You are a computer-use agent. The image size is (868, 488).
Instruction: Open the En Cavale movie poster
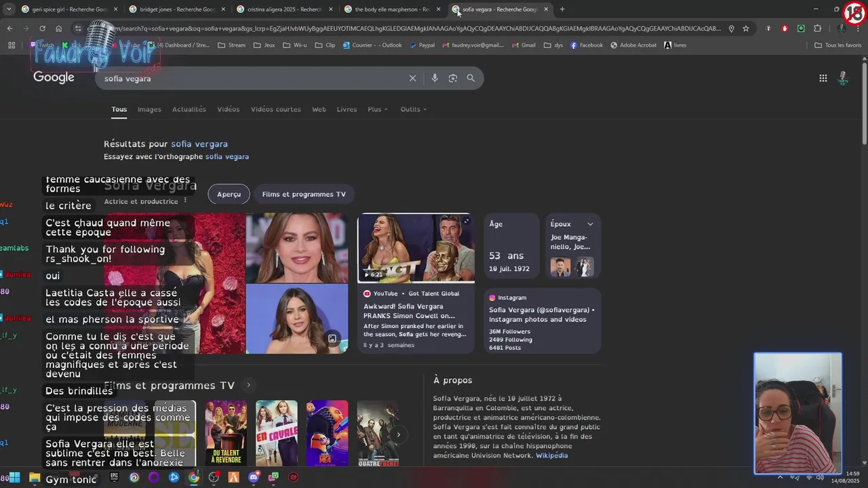(x=276, y=433)
